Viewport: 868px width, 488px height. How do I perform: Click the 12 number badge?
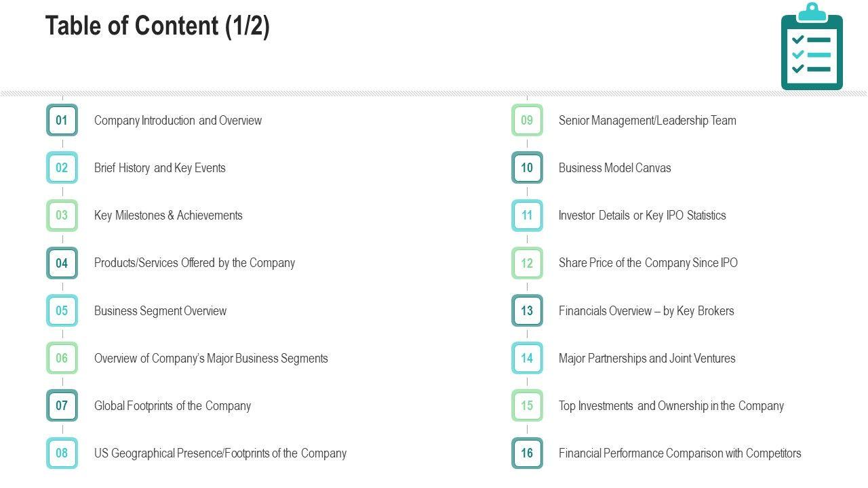527,263
